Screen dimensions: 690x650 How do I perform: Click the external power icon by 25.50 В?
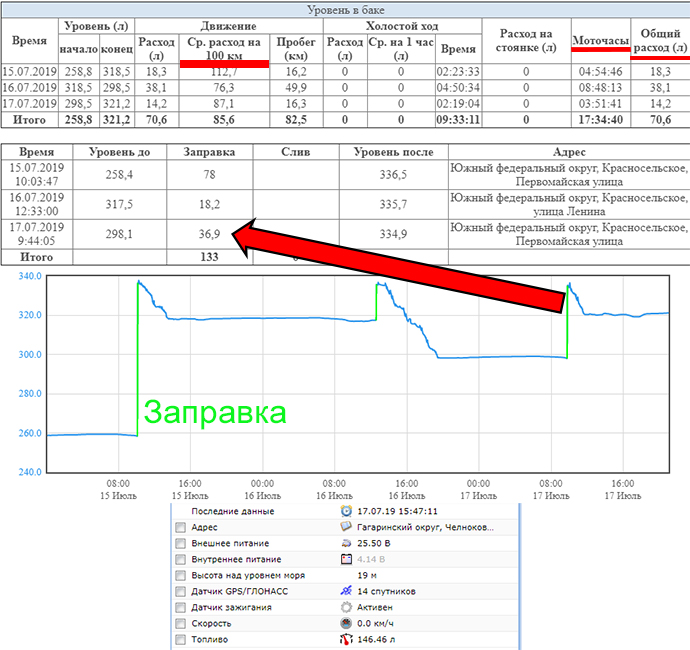[346, 543]
